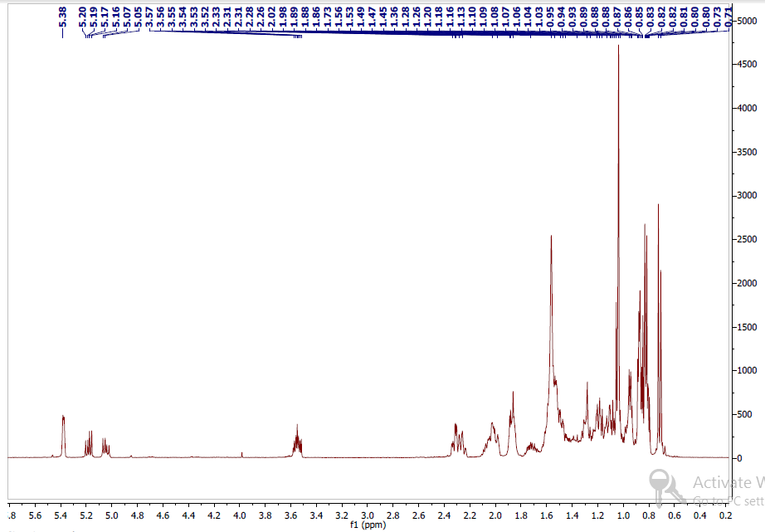Screen dimensions: 765x532
Task: Click the 2000 intensity axis value
Action: tap(748, 283)
